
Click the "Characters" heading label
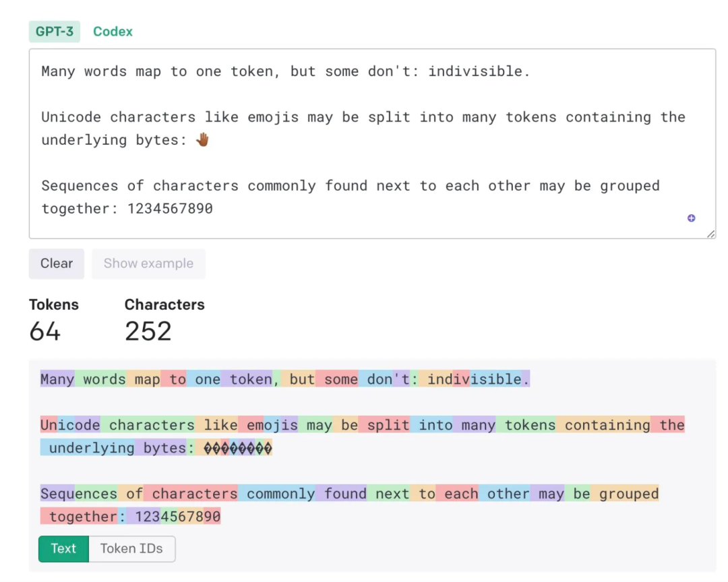pyautogui.click(x=164, y=304)
